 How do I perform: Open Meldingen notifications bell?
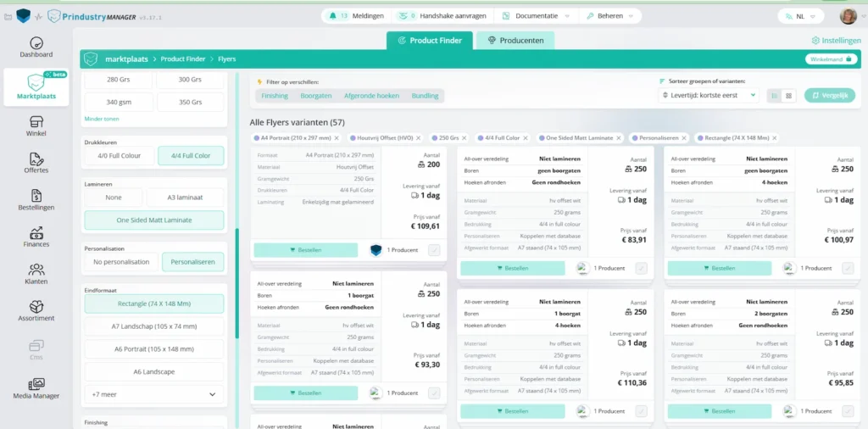pyautogui.click(x=356, y=16)
